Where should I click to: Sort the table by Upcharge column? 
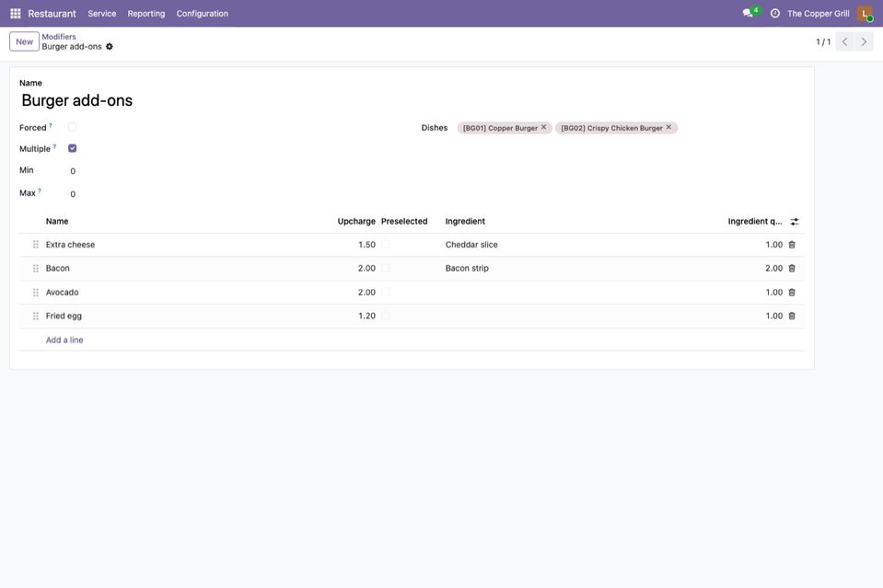(356, 222)
